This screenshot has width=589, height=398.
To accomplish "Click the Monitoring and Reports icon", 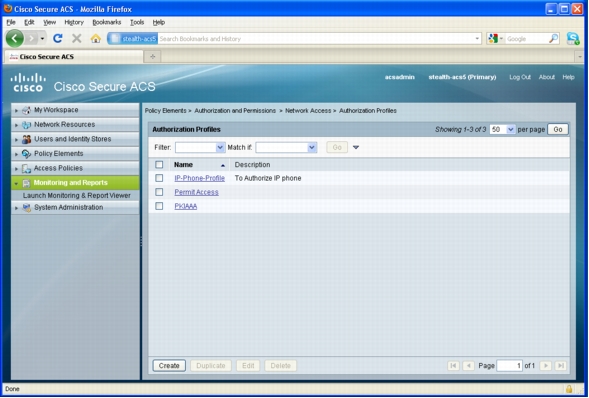I will 26,183.
